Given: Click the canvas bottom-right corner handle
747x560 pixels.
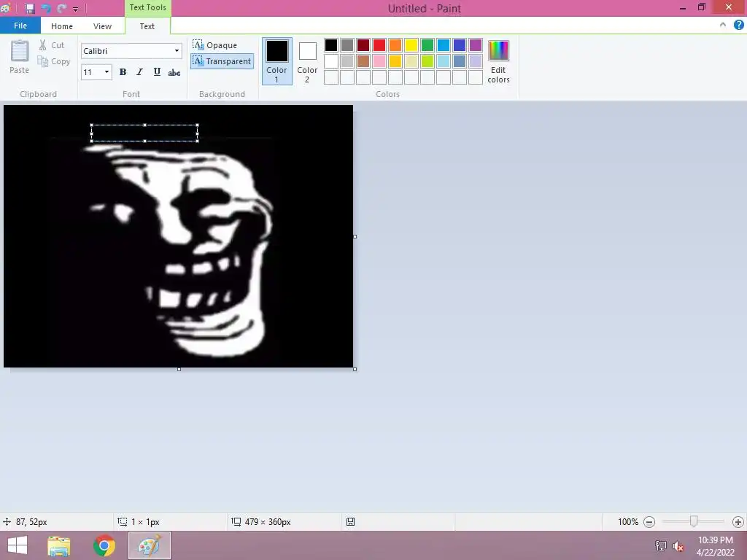Looking at the screenshot, I should (x=355, y=369).
